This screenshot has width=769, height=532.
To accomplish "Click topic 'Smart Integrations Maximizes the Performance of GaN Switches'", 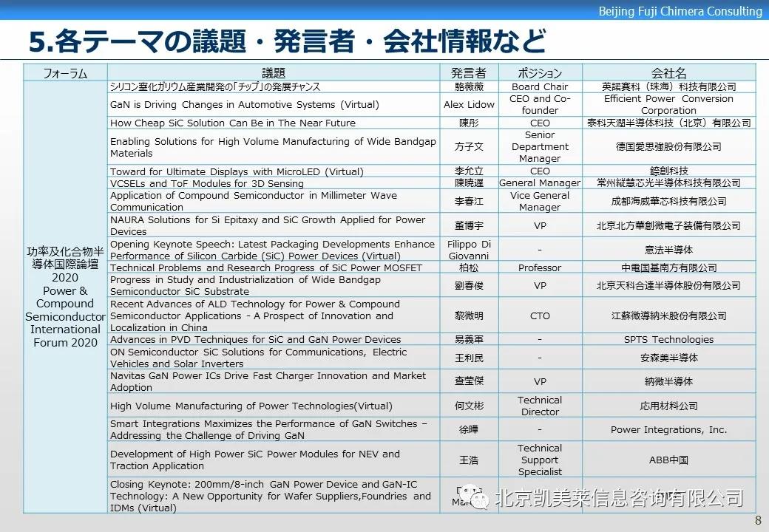I will (268, 429).
